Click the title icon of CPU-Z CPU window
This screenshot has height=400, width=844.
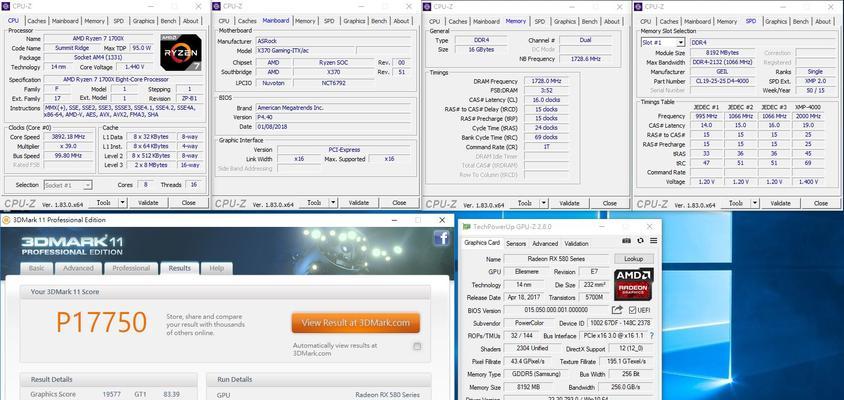6,6
